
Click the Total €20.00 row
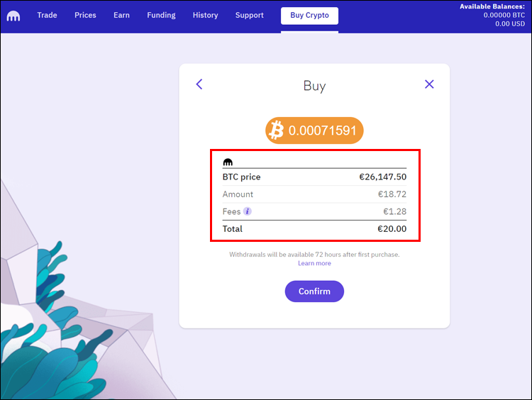314,229
